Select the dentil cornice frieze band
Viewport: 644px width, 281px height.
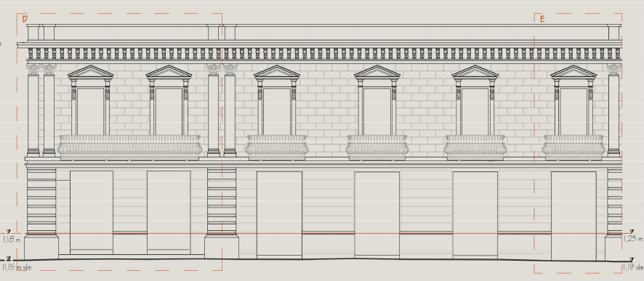[324, 54]
